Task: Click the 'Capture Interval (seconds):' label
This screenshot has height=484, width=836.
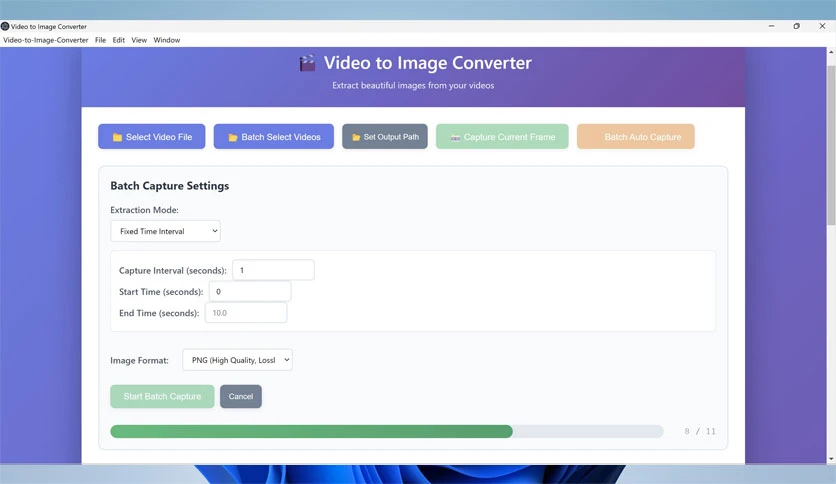Action: point(173,270)
